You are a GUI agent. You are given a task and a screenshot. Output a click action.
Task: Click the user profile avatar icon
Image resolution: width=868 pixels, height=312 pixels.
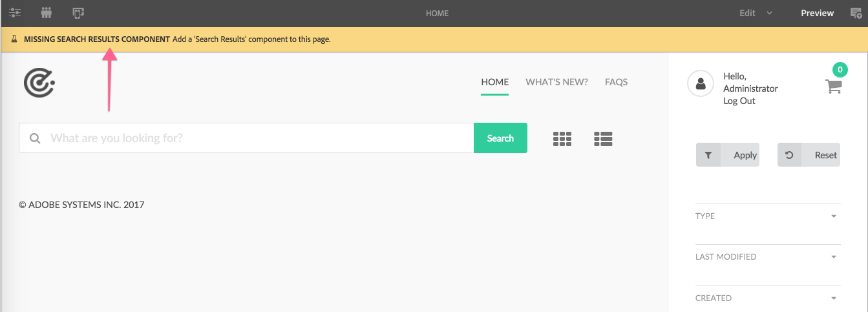pos(700,84)
